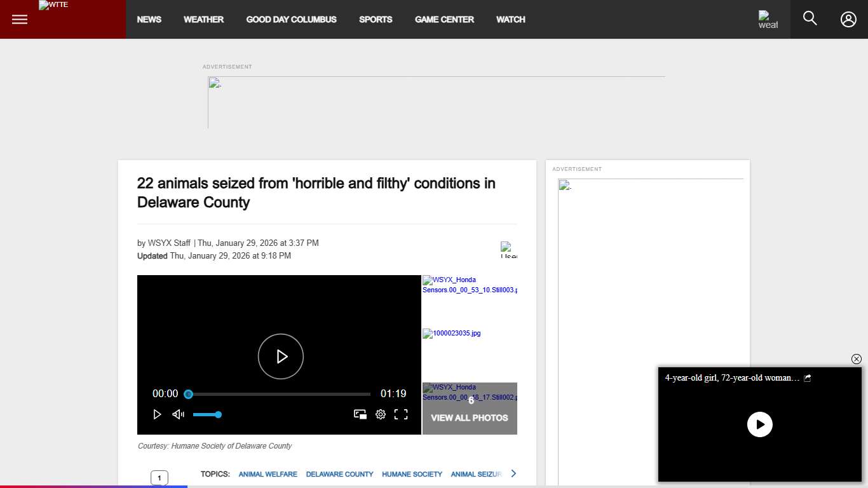868x488 pixels.
Task: Open the Weather menu item
Action: click(x=203, y=19)
